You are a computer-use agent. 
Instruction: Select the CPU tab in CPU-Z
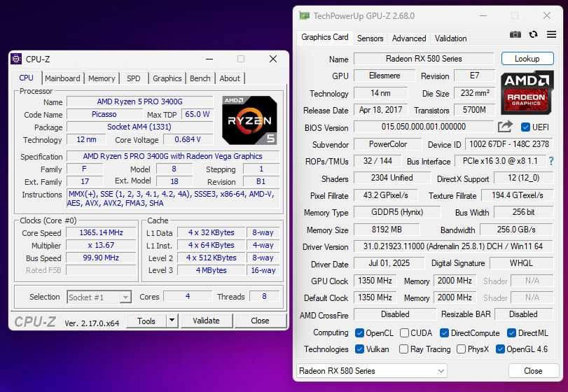26,78
